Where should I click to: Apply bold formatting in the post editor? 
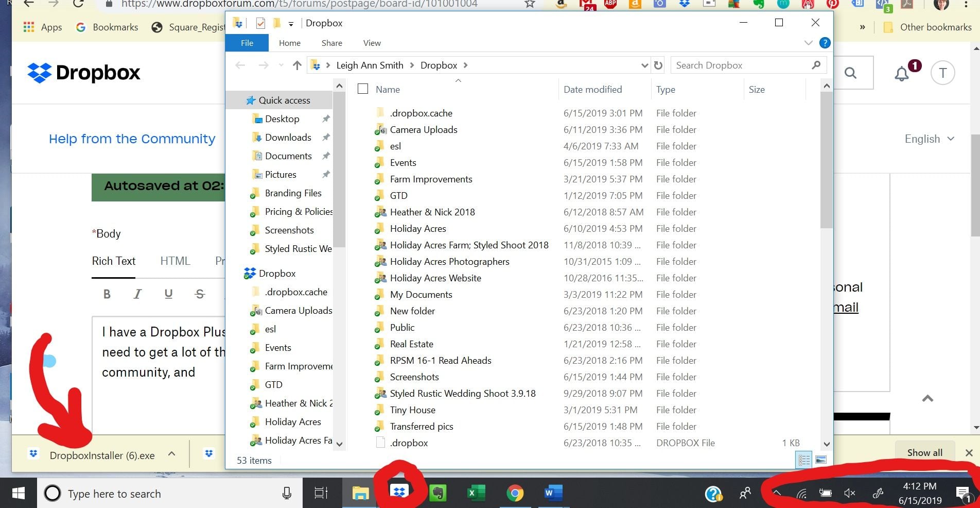click(107, 294)
